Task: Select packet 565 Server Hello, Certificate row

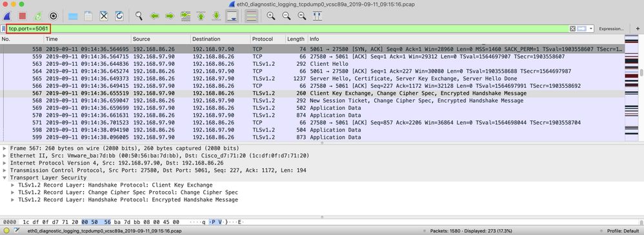Action: (x=312, y=79)
